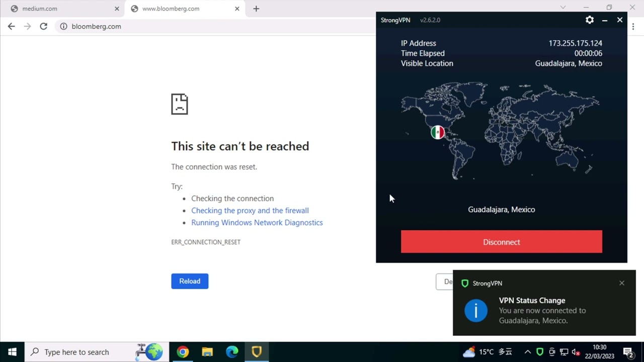Click Meet Now camera tray icon
The height and width of the screenshot is (362, 644).
click(x=552, y=352)
